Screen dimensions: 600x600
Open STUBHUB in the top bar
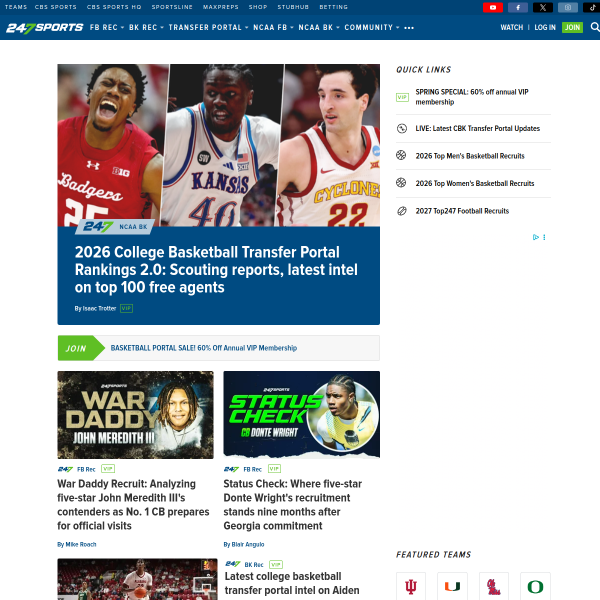click(293, 7)
